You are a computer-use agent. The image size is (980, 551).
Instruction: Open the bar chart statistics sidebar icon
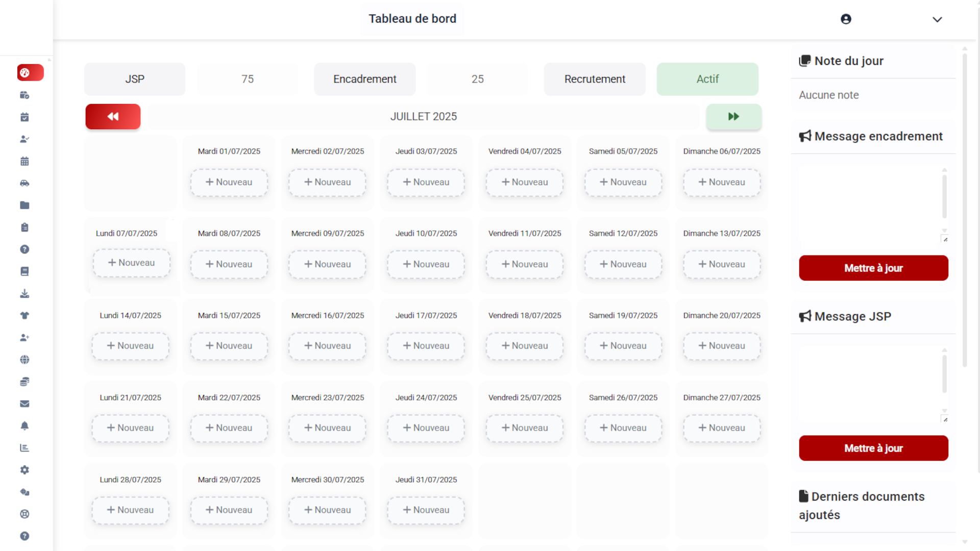(x=24, y=448)
